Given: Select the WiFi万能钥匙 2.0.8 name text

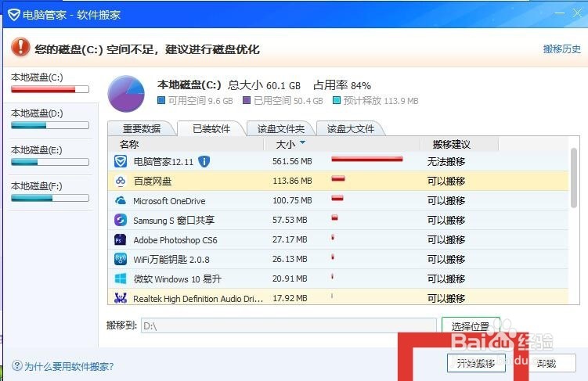Looking at the screenshot, I should (x=171, y=259).
